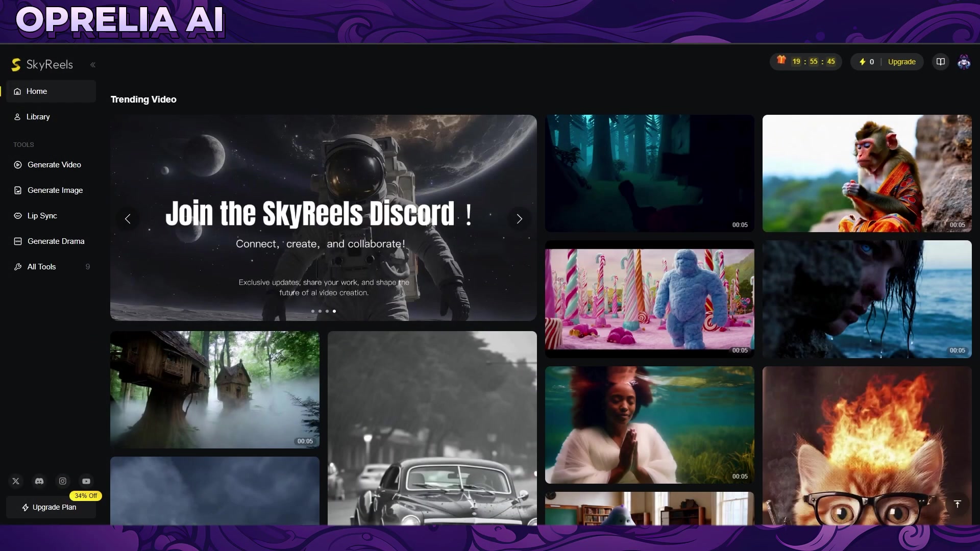Click the scroll-to-top arrow button
Viewport: 980px width, 551px height.
coord(958,504)
